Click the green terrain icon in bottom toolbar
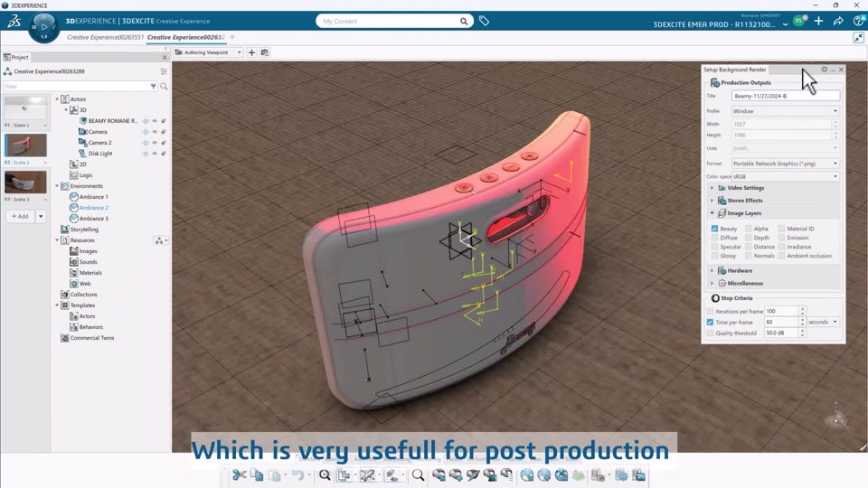 pyautogui.click(x=578, y=475)
